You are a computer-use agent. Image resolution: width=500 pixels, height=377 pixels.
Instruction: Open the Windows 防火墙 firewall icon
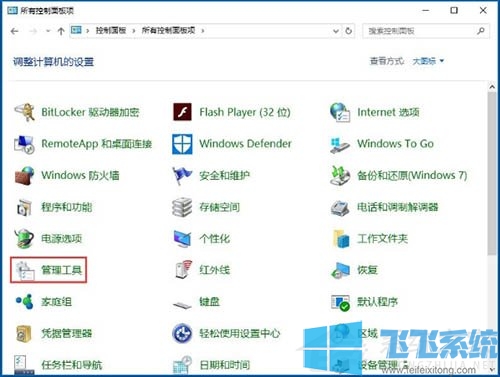tap(24, 175)
